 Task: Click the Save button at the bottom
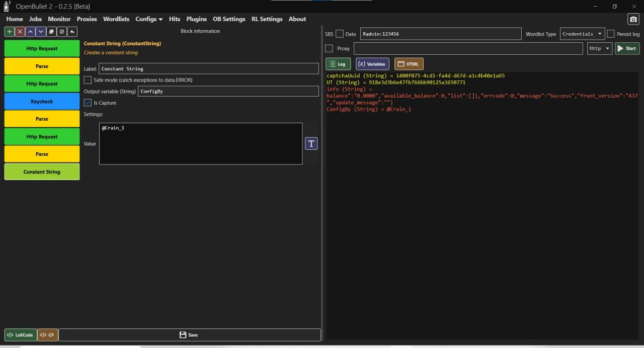click(189, 335)
